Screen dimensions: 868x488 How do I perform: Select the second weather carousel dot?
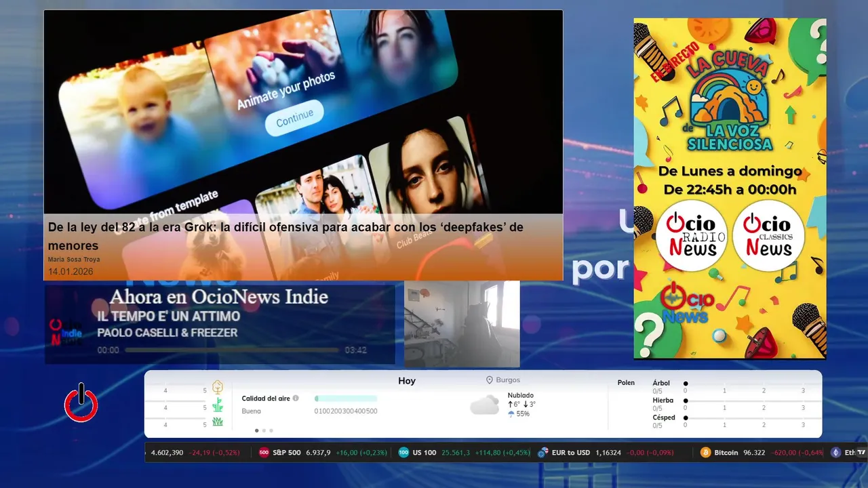point(264,430)
